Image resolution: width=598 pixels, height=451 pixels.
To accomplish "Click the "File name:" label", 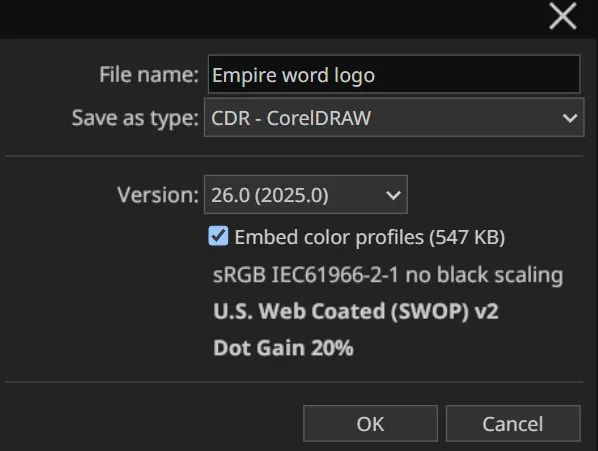I will (149, 74).
